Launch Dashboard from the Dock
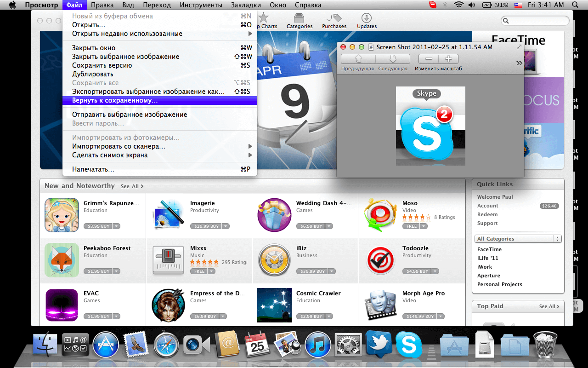The height and width of the screenshot is (368, 588). 75,345
